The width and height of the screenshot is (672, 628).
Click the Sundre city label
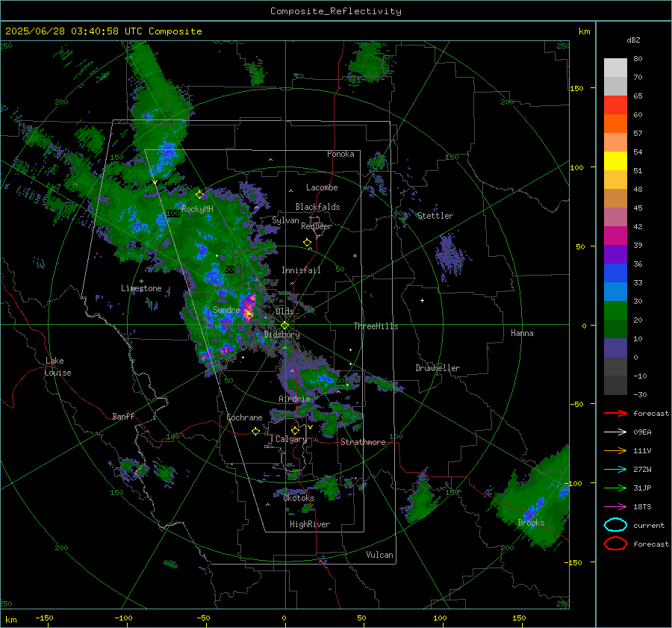click(226, 309)
